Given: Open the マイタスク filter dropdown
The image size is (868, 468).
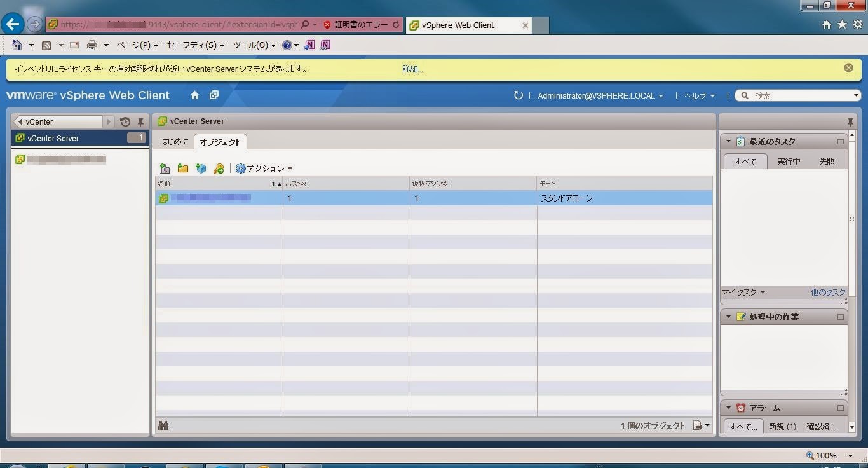Looking at the screenshot, I should (x=743, y=292).
